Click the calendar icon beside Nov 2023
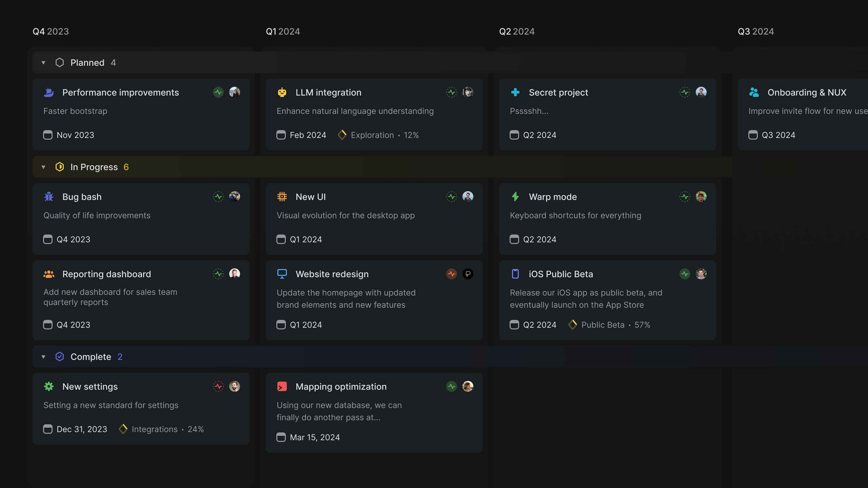 pyautogui.click(x=47, y=135)
